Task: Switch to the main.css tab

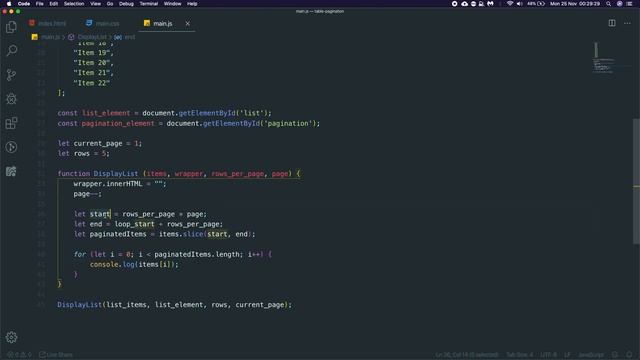Action: coord(102,24)
